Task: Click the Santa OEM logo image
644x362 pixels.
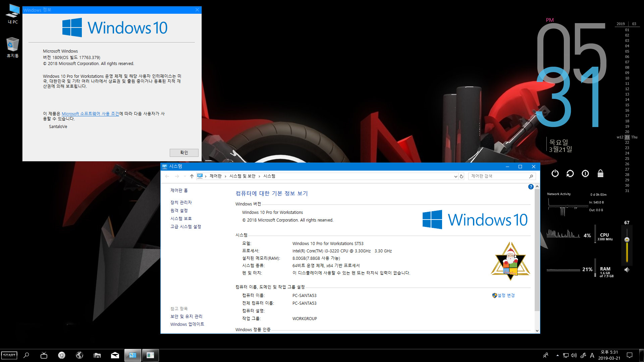Action: (510, 261)
